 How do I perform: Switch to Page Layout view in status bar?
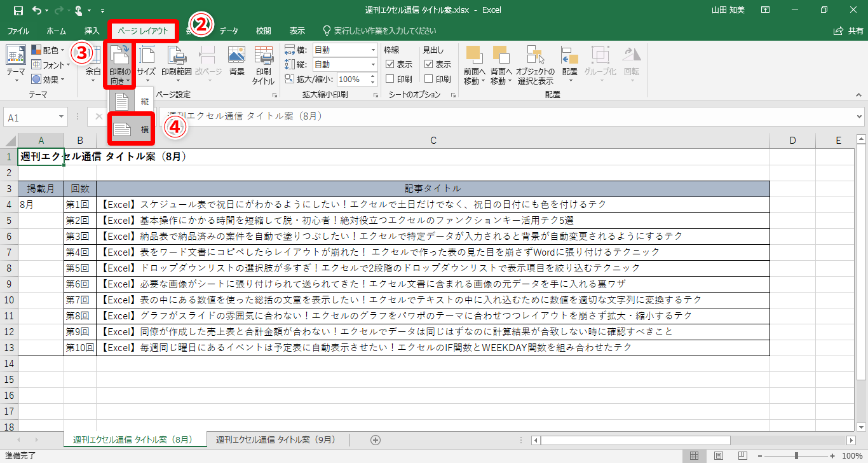point(718,456)
